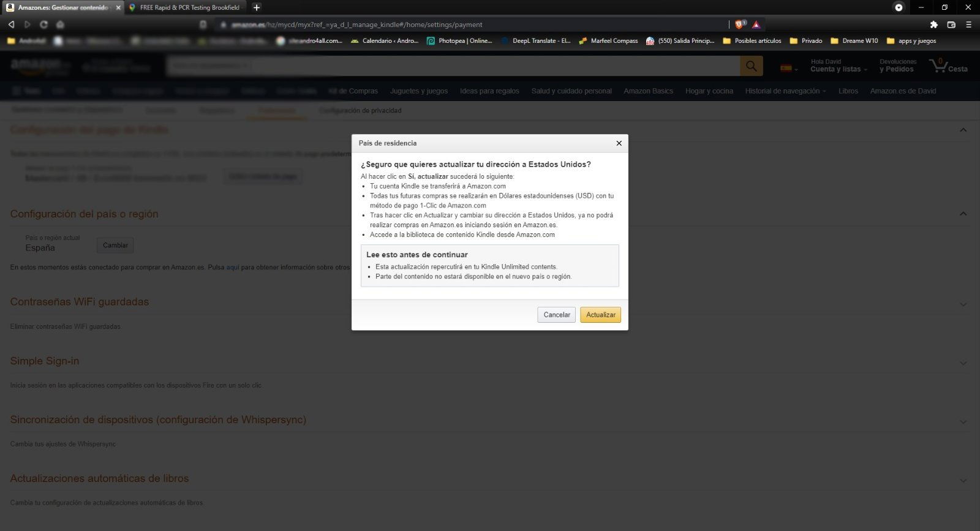Open Cuenta y listas menu
The image size is (980, 531).
(839, 66)
